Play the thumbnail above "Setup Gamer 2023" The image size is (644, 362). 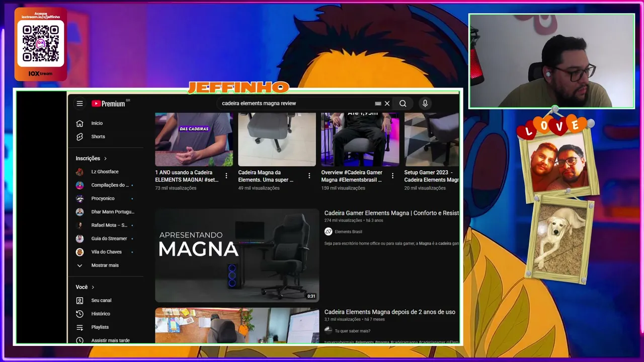[432, 139]
